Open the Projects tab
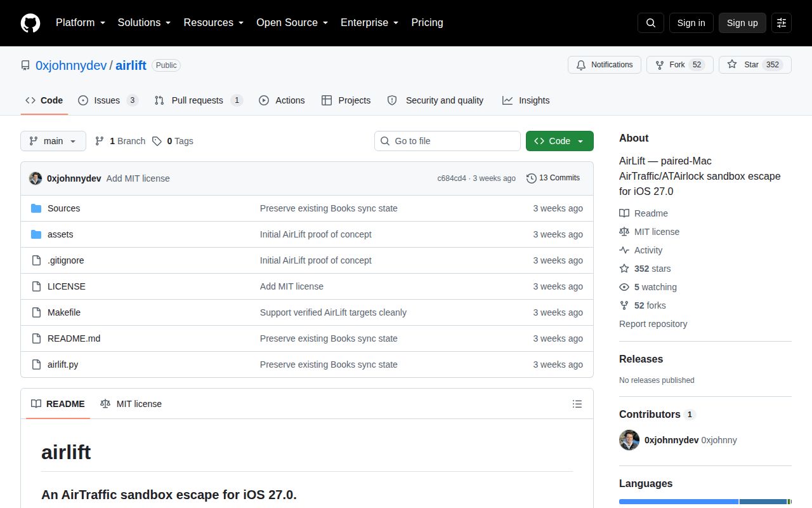 346,100
